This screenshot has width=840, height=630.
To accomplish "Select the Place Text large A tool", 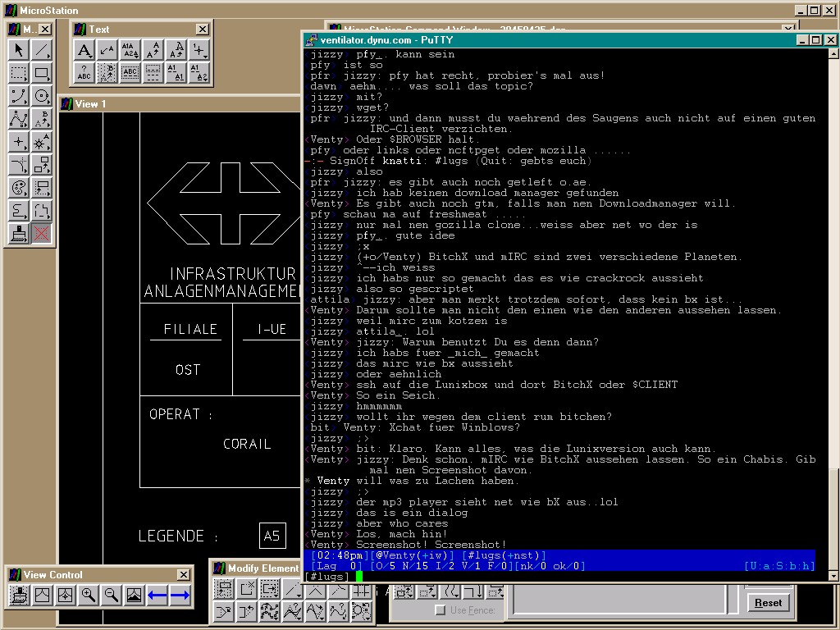I will [x=84, y=50].
